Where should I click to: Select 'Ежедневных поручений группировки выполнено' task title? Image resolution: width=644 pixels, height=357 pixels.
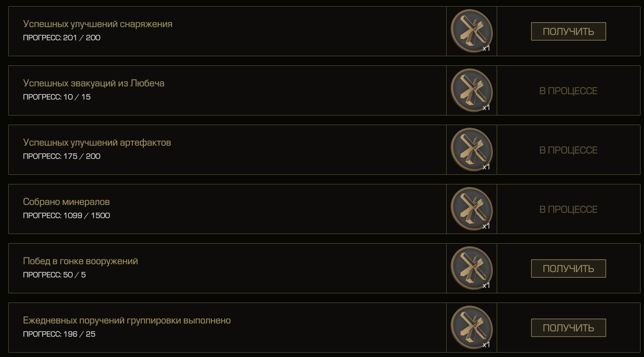pyautogui.click(x=127, y=321)
